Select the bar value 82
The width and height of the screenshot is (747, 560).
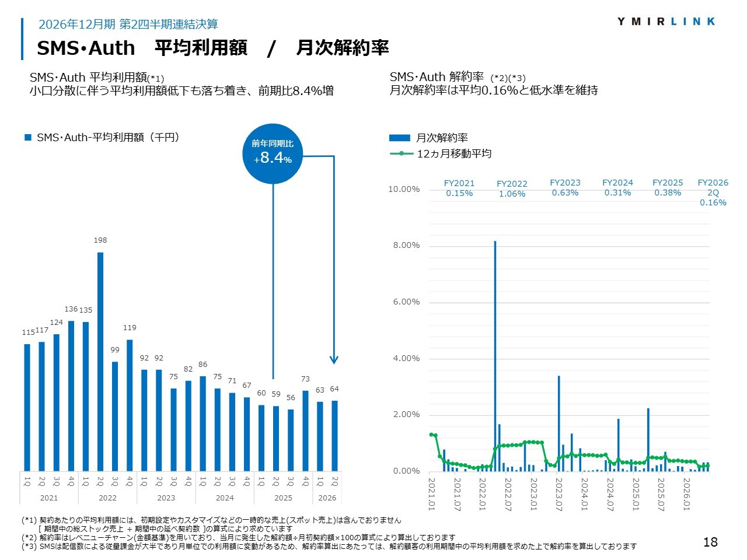pos(188,369)
